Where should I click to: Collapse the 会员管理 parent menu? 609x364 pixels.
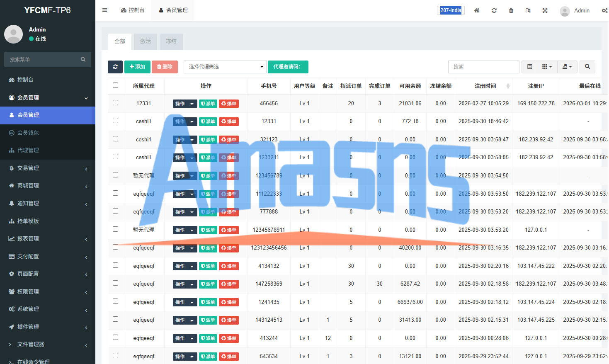tap(48, 97)
